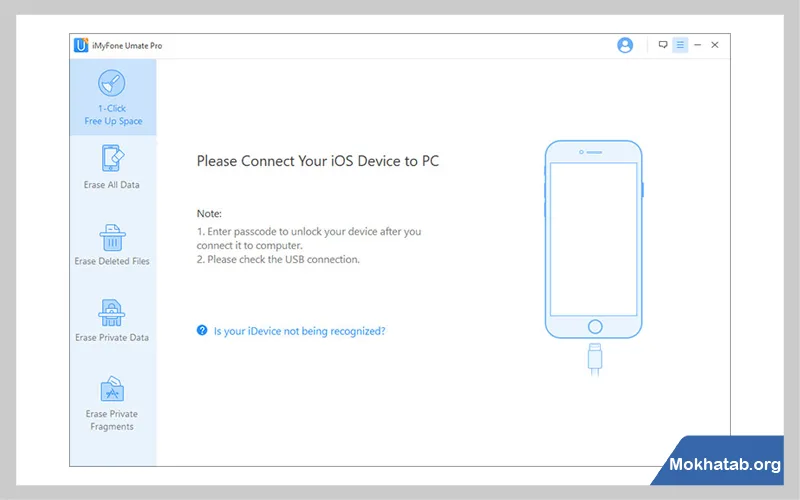
Task: Minimize the iMyFone Umate Pro window
Action: 697,45
